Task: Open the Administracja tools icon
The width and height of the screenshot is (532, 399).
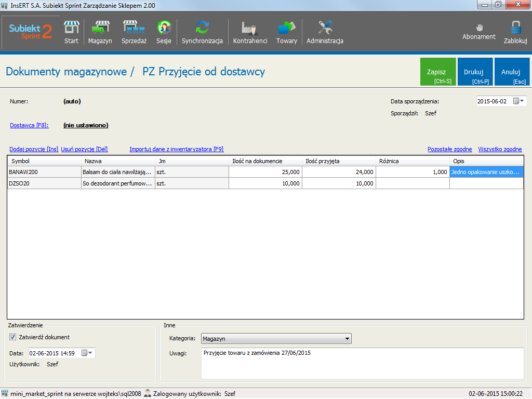Action: coord(325,32)
